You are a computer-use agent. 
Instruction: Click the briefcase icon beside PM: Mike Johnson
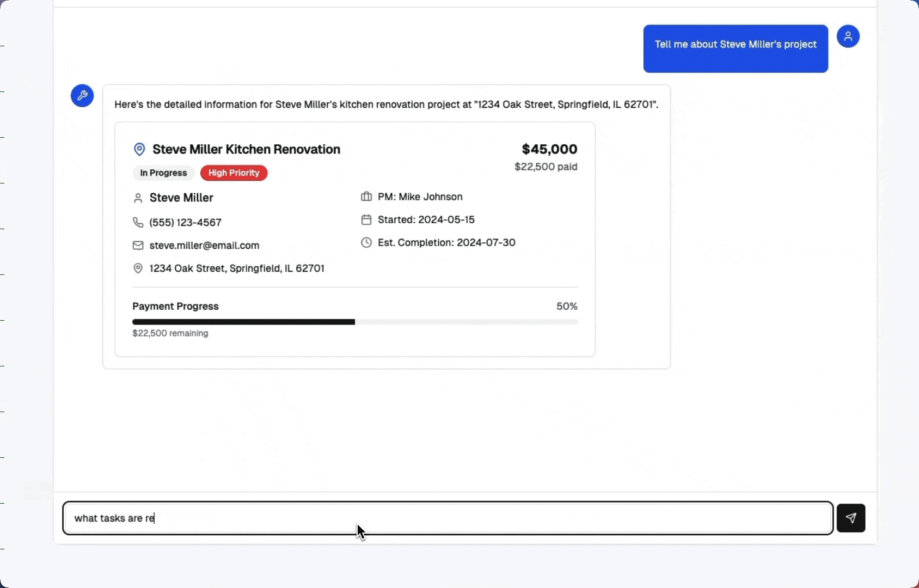[x=366, y=197]
